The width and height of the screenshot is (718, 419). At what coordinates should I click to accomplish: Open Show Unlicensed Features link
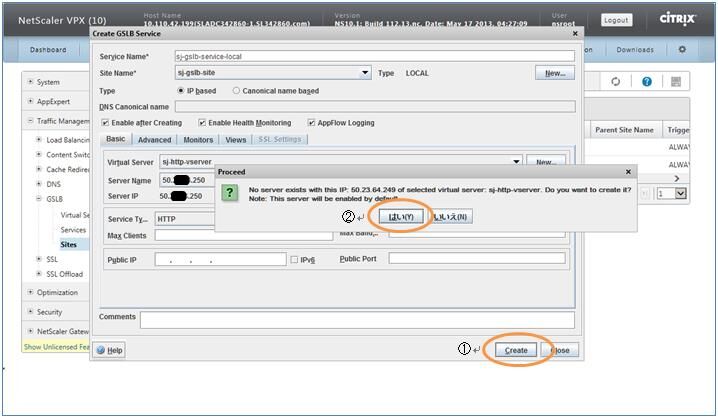pyautogui.click(x=56, y=347)
